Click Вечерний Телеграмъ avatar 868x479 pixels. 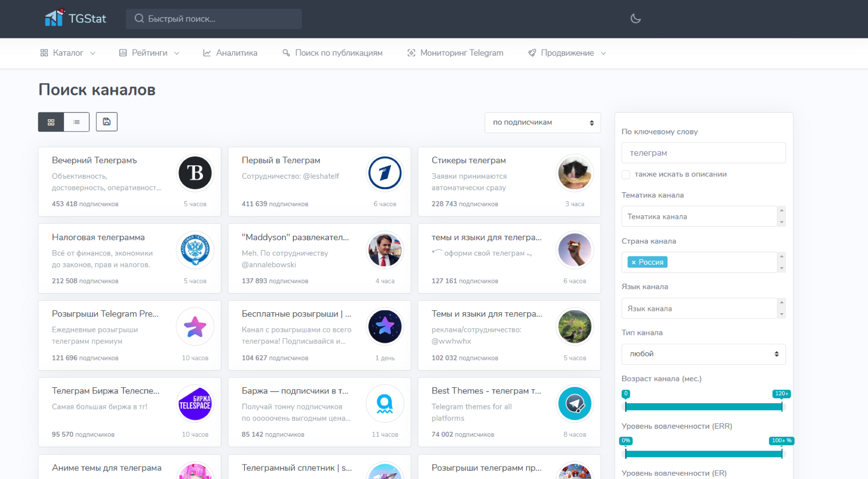[x=195, y=173]
